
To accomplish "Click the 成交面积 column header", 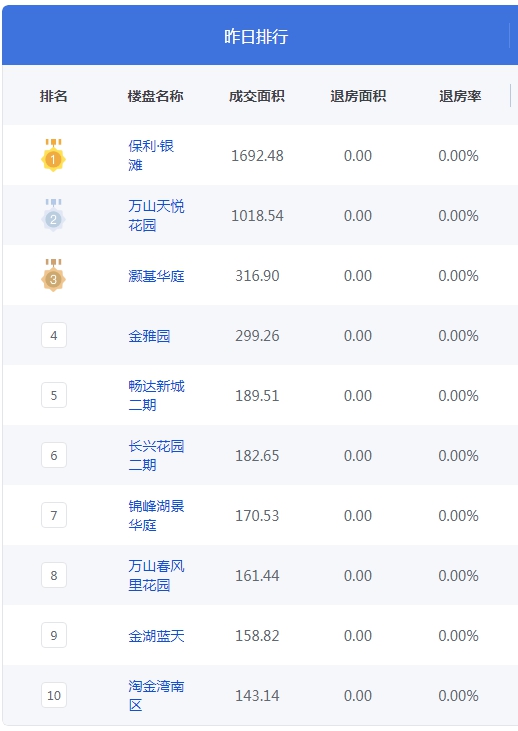I will [x=257, y=96].
